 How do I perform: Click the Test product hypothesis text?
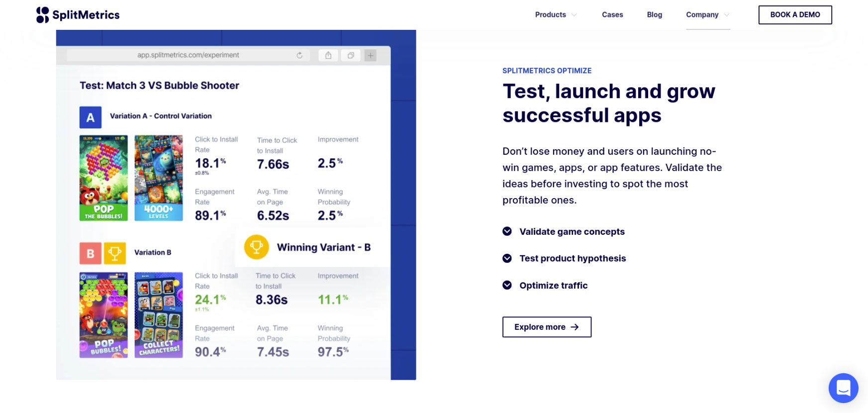coord(573,258)
